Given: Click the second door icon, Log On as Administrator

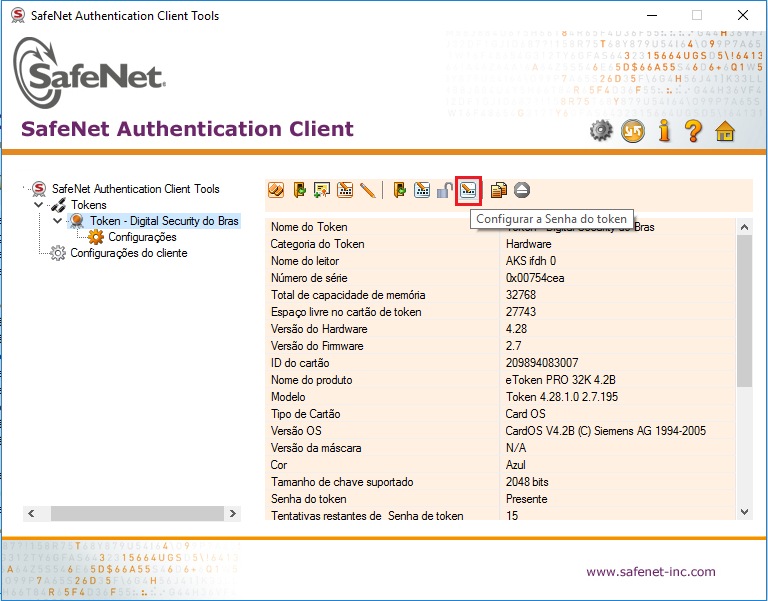Looking at the screenshot, I should [399, 190].
